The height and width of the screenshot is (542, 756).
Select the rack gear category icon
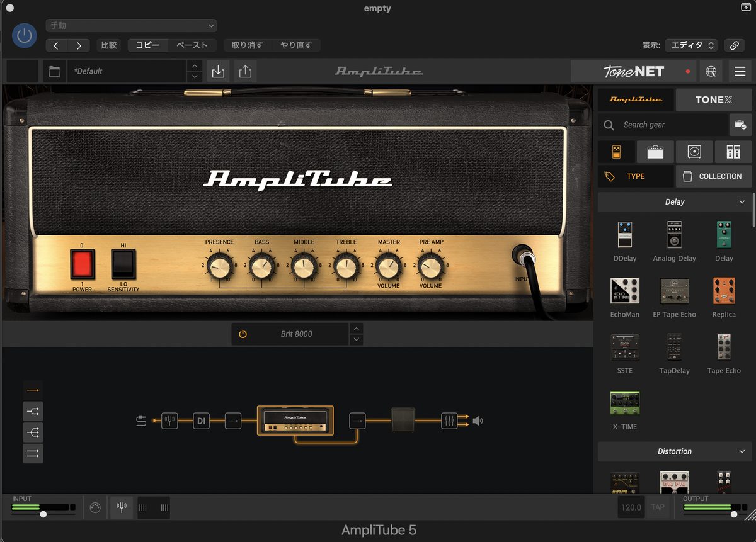(733, 152)
